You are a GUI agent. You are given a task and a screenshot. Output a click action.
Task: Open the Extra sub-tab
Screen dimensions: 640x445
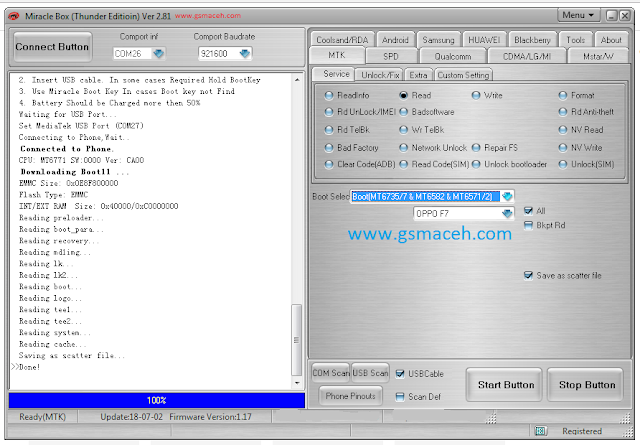(418, 75)
